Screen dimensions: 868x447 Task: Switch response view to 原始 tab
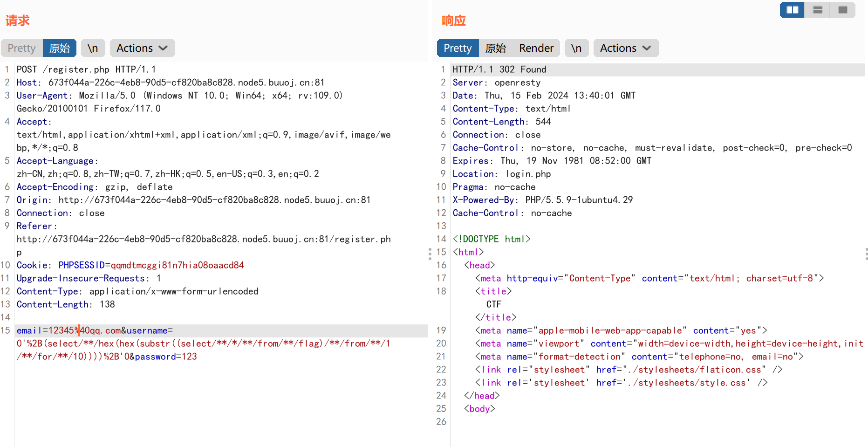pyautogui.click(x=495, y=48)
